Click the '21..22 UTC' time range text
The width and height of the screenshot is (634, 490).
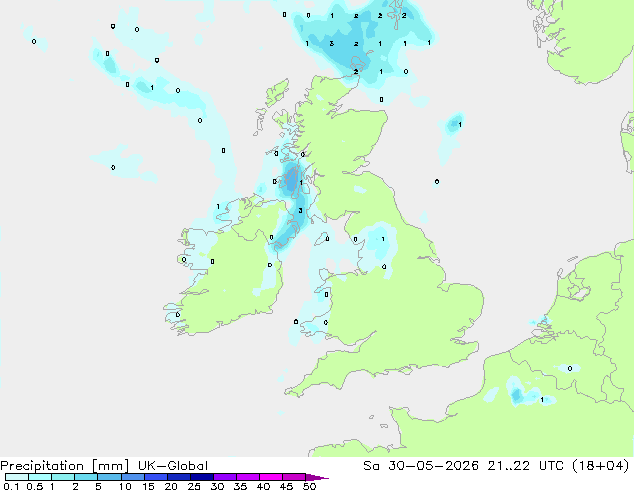[526, 466]
